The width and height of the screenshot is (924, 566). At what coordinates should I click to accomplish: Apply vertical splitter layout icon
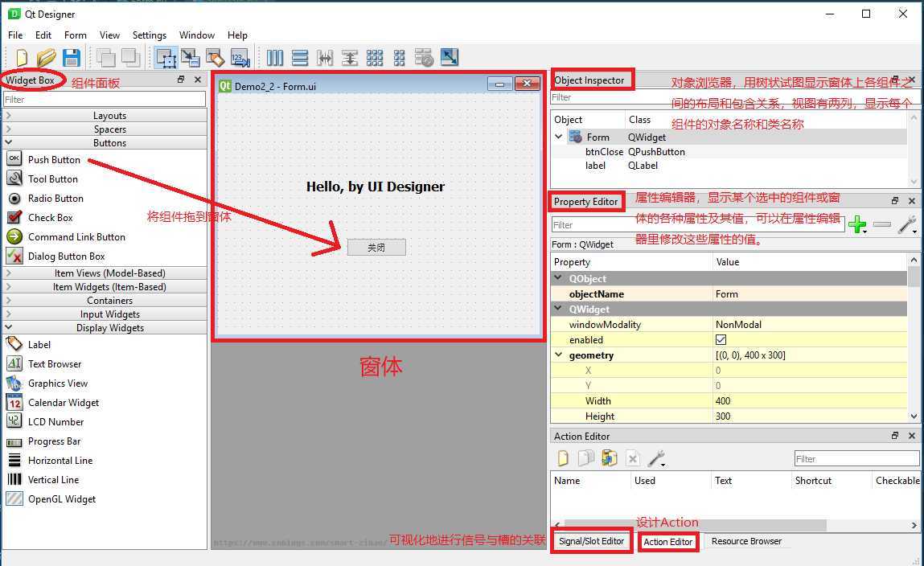(x=350, y=58)
